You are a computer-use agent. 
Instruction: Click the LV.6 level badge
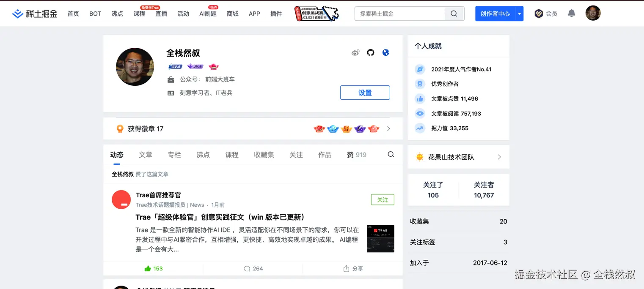coord(175,67)
